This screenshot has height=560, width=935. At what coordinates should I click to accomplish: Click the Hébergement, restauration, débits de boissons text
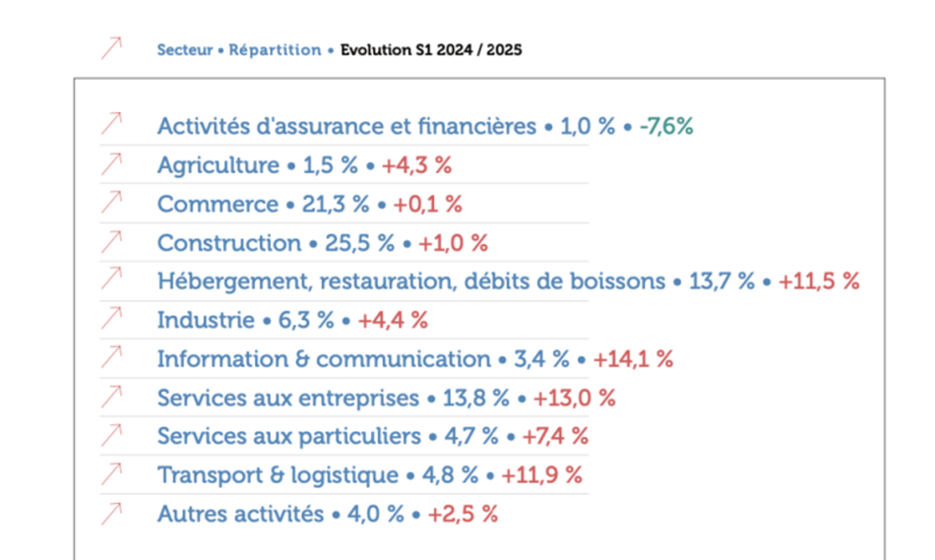pos(410,281)
